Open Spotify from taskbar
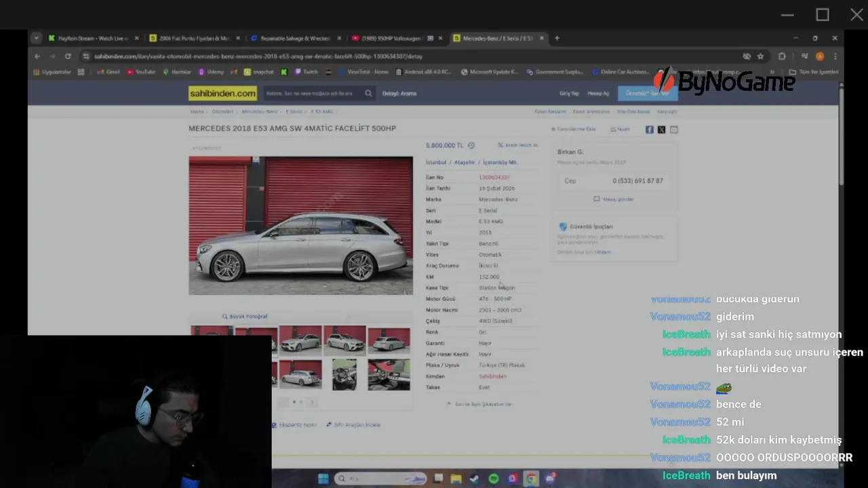 pyautogui.click(x=494, y=479)
